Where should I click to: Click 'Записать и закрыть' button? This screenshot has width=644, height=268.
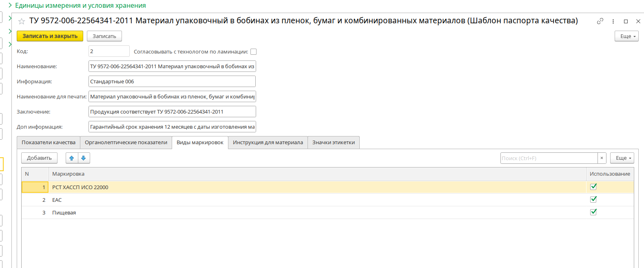point(50,36)
